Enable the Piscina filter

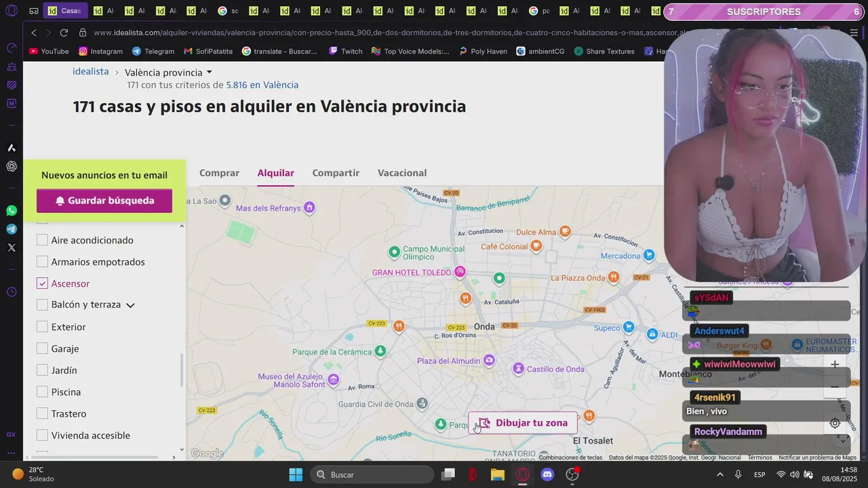(x=42, y=392)
